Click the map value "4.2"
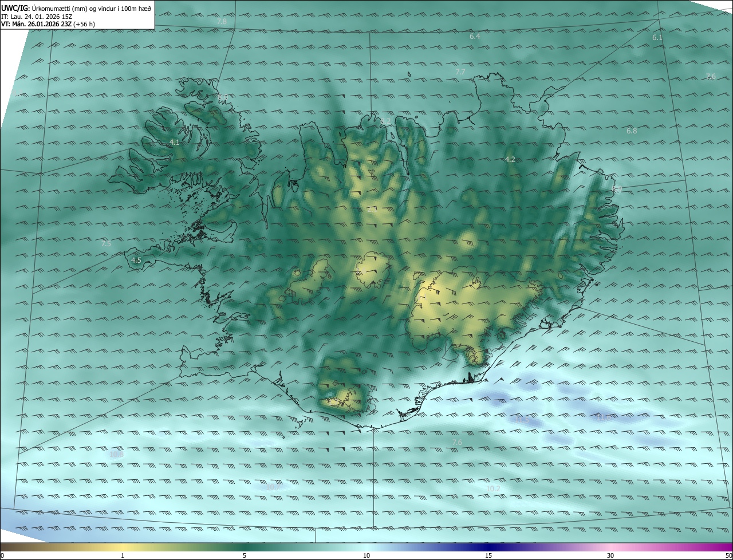733x560 pixels. point(510,159)
